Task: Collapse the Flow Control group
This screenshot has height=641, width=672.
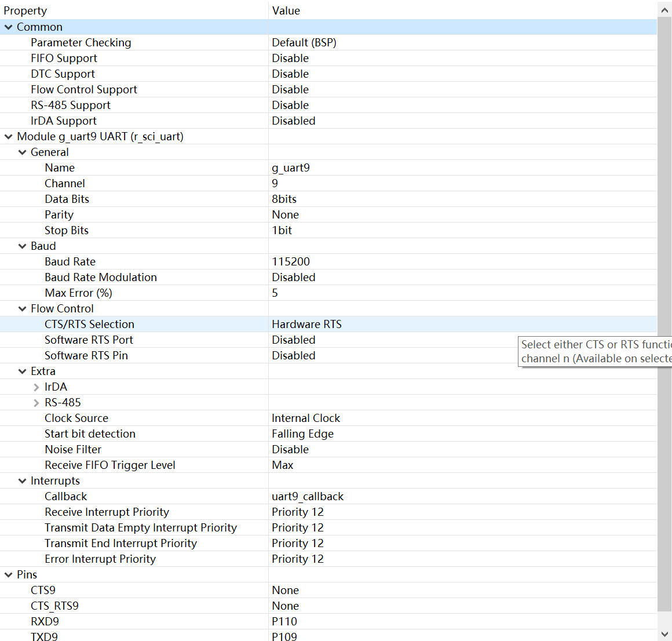Action: click(22, 309)
